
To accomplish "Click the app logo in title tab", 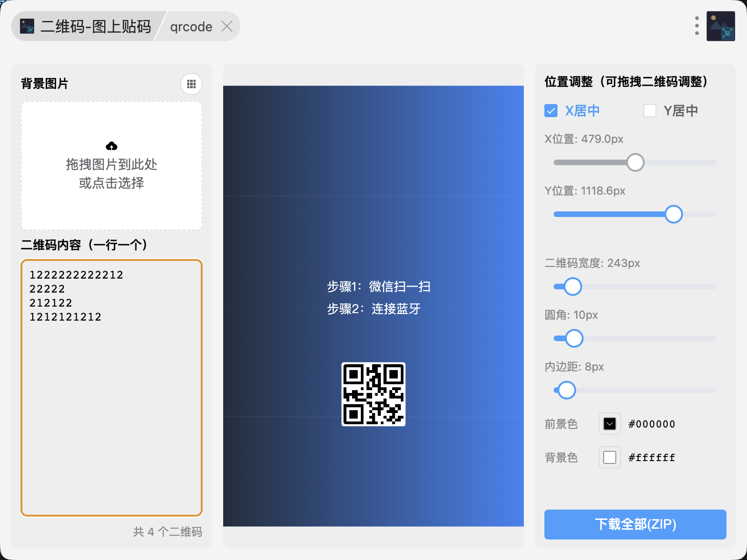I will coord(27,26).
